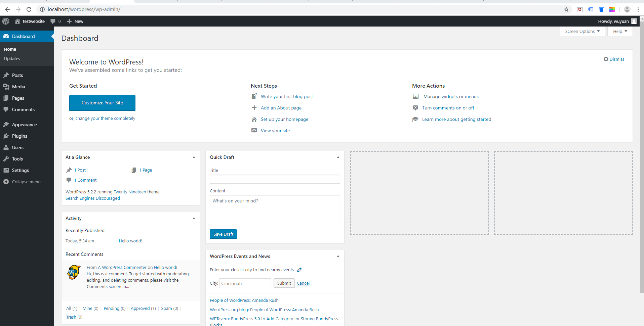Click the browser address bar URL

coord(84,9)
